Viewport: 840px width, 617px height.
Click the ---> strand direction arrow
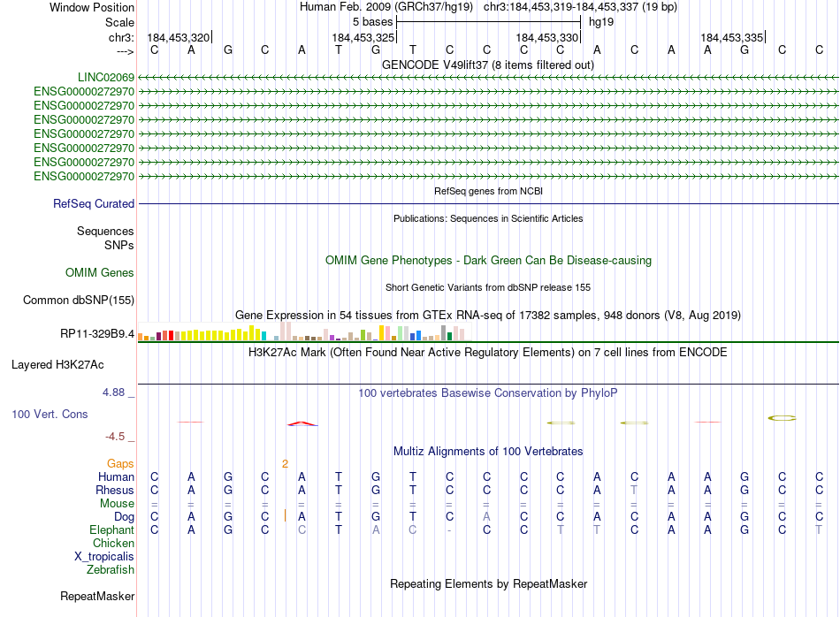coord(125,51)
